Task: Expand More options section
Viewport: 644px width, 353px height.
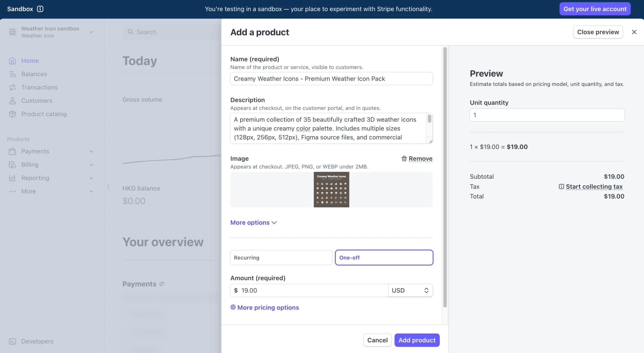Action: click(253, 222)
